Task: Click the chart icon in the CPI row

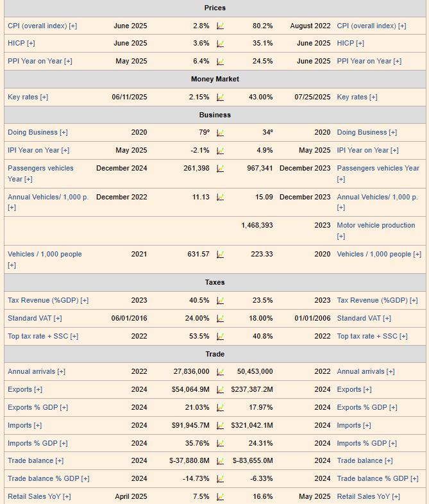Action: point(220,26)
